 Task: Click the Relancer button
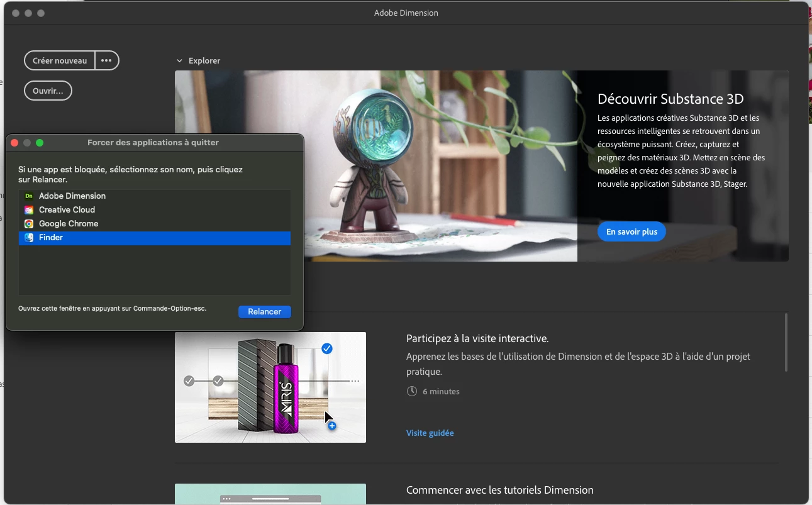(x=265, y=311)
